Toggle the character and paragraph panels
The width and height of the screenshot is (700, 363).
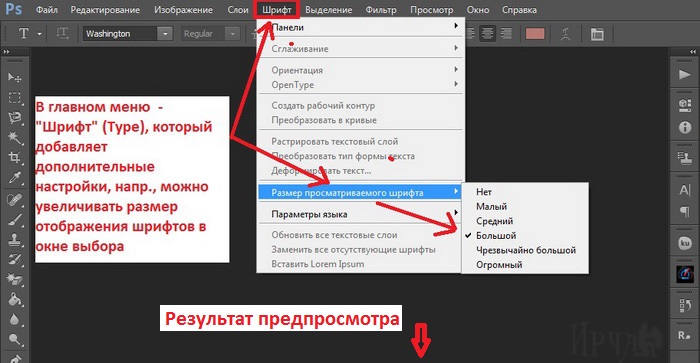(597, 34)
